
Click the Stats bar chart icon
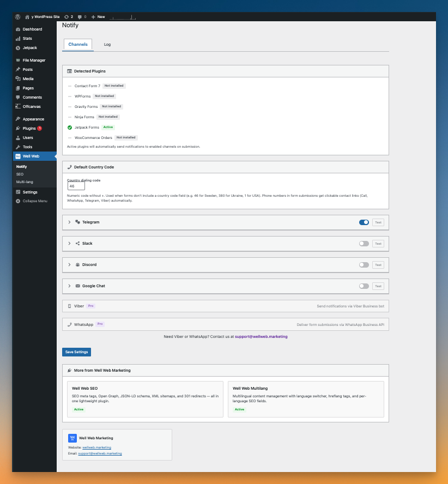tap(18, 39)
